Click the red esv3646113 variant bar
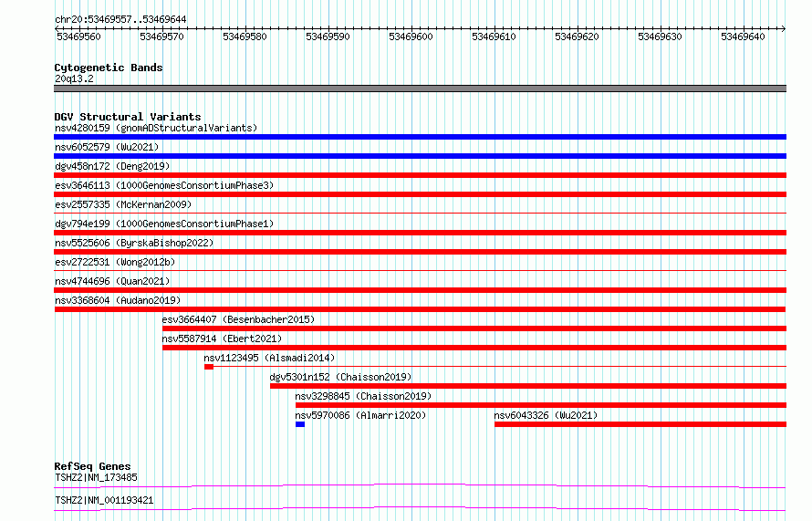This screenshot has height=521, width=812. tap(420, 194)
